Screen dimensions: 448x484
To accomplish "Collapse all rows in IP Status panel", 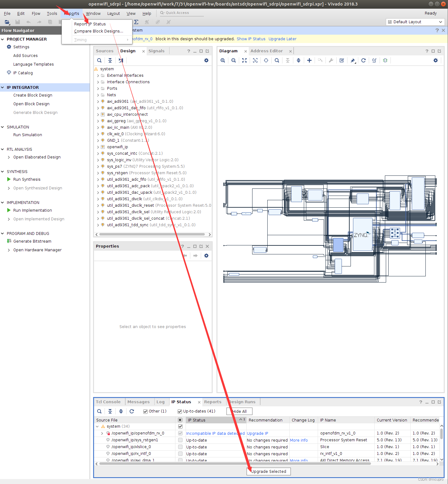I will (110, 411).
